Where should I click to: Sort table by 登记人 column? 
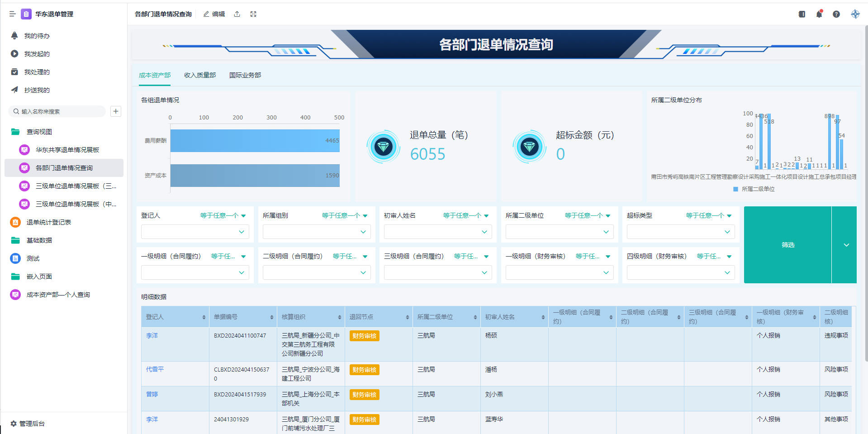pos(204,317)
